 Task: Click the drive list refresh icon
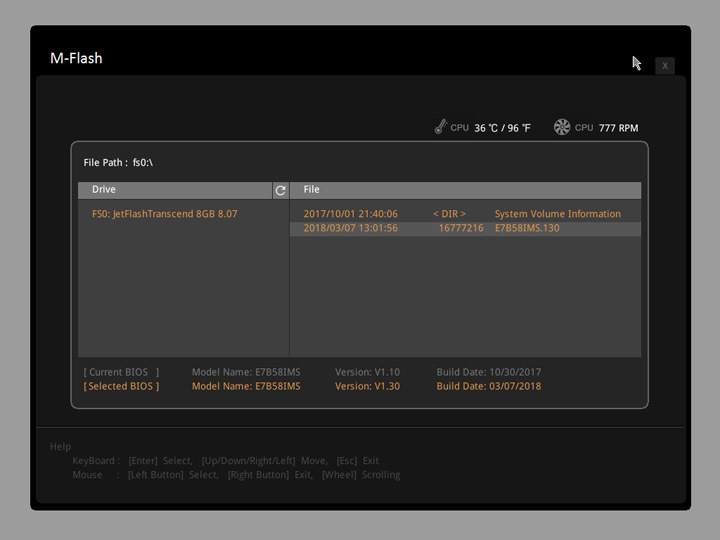pyautogui.click(x=280, y=190)
